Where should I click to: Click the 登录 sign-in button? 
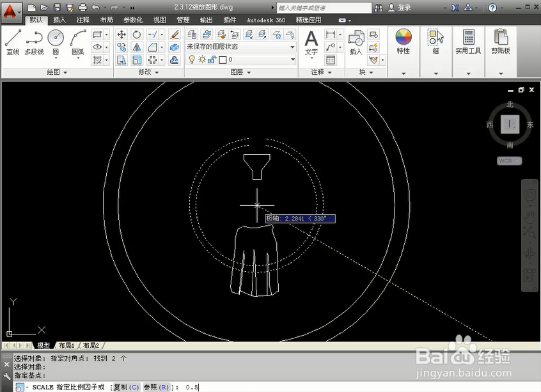pos(400,8)
